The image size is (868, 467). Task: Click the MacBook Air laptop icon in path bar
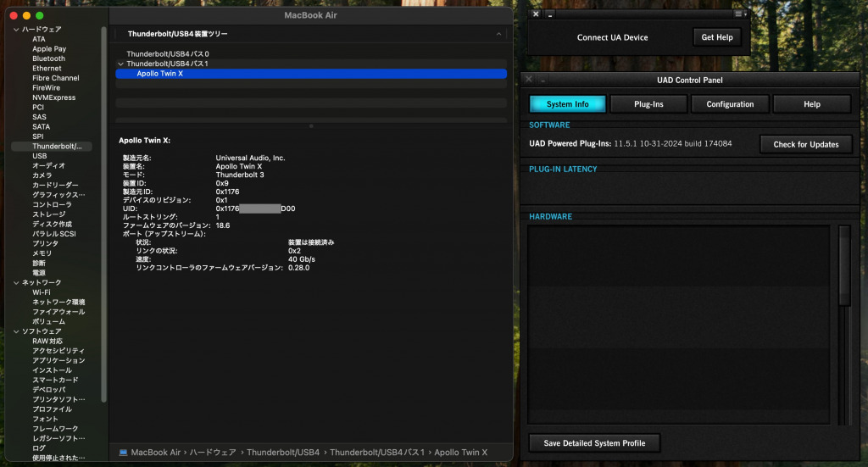click(123, 453)
